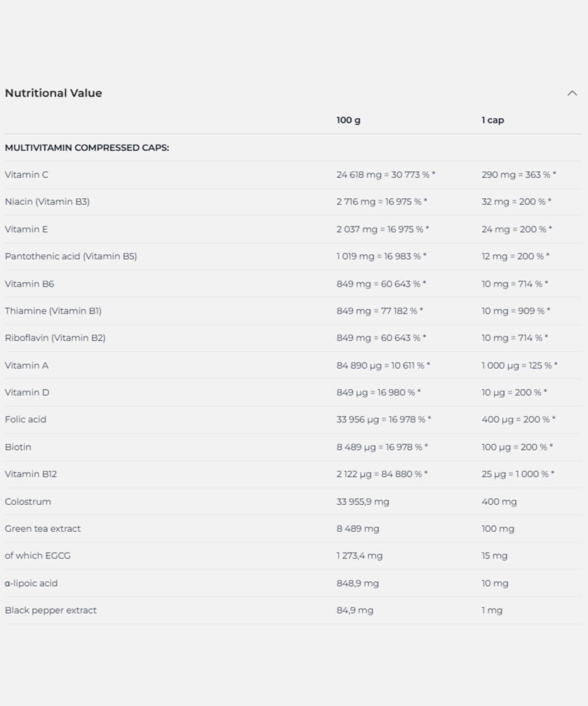Click the Colostrum row label
This screenshot has height=706, width=588.
[28, 502]
